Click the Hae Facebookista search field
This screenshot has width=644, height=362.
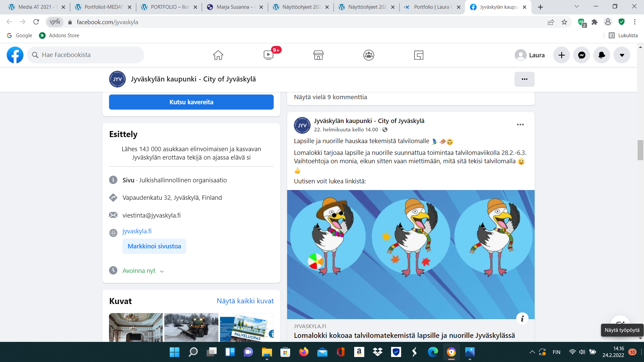[86, 55]
